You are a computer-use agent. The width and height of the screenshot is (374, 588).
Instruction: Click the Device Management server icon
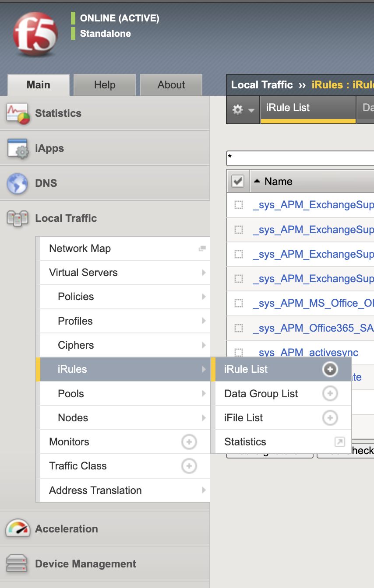(18, 564)
